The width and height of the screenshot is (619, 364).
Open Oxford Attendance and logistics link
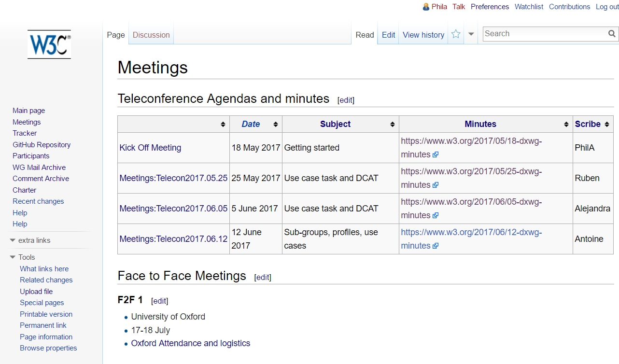tap(191, 343)
